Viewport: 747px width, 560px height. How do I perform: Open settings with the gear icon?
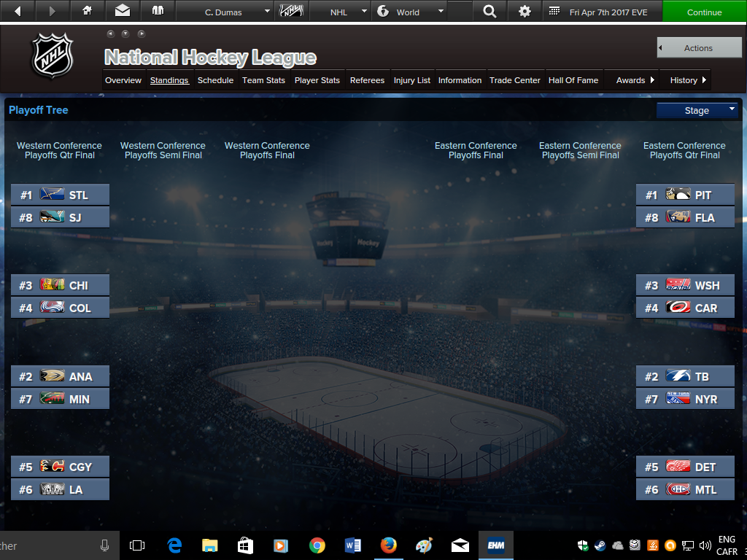pos(525,11)
